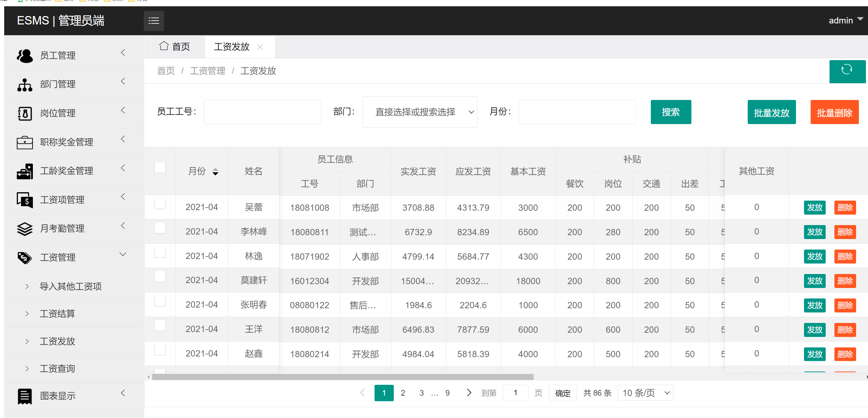Click 删除 button for 李林峰 row

click(x=845, y=232)
